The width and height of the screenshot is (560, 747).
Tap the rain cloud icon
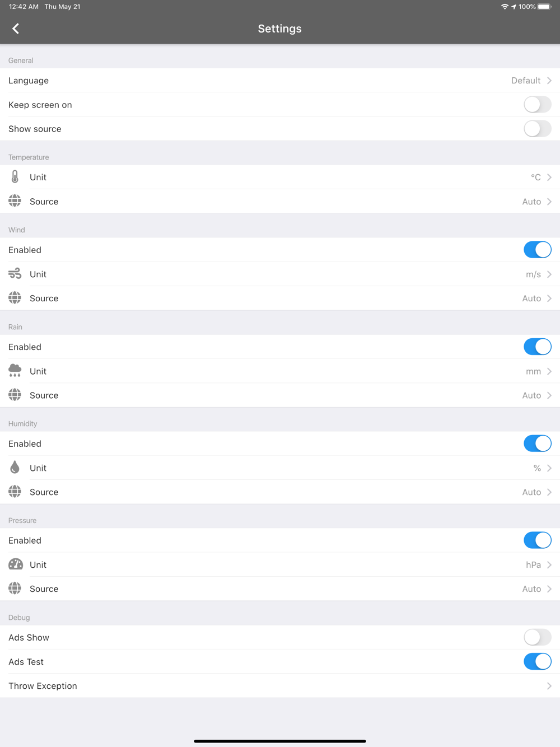click(15, 371)
